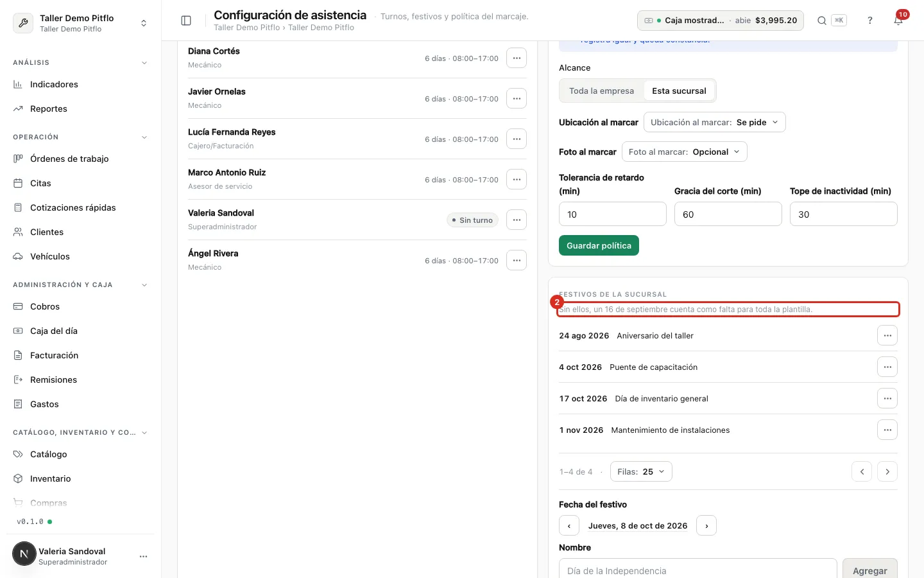The height and width of the screenshot is (578, 924).
Task: Open user menu dots beside Valeria Sandoval
Action: (143, 556)
